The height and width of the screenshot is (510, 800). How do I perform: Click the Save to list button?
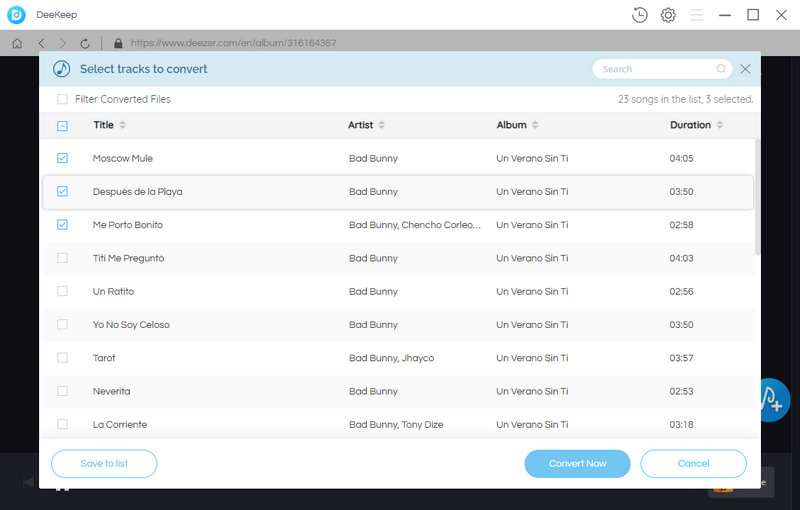pos(104,464)
